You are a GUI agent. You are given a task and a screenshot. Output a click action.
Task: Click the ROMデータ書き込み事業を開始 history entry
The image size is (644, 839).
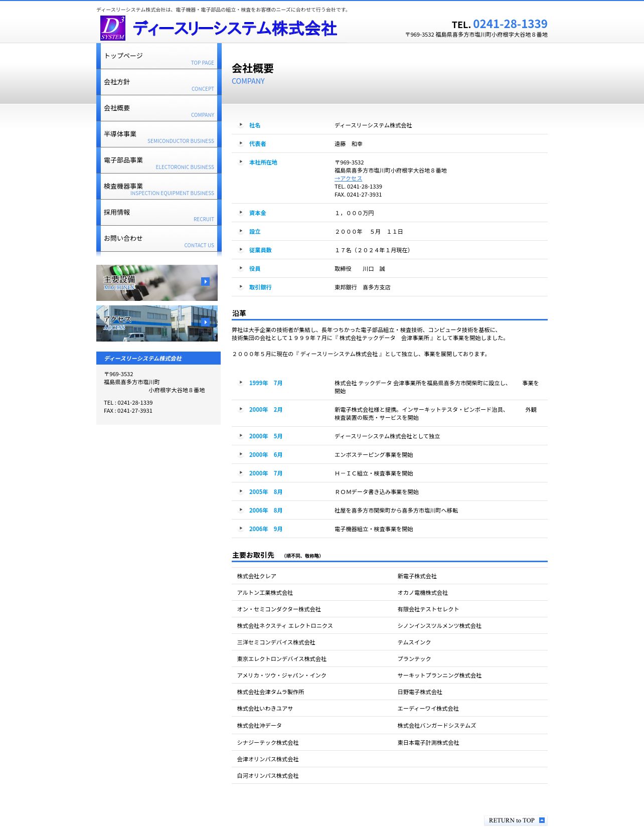377,492
